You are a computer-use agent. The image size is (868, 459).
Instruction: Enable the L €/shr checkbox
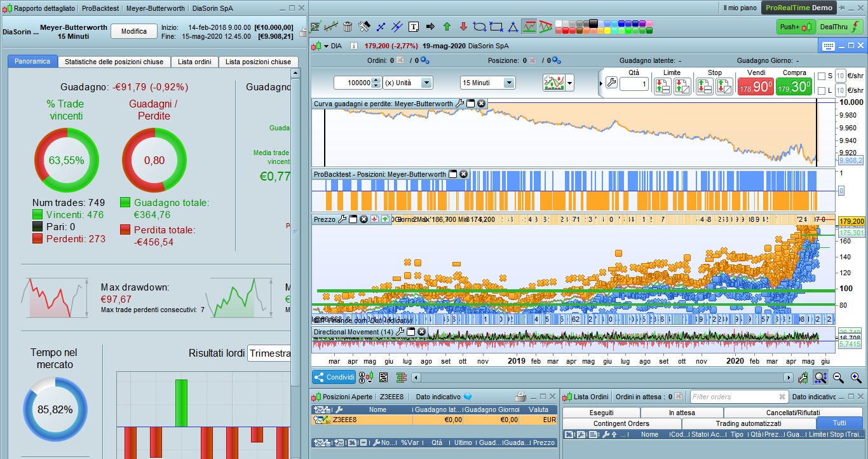click(x=821, y=91)
